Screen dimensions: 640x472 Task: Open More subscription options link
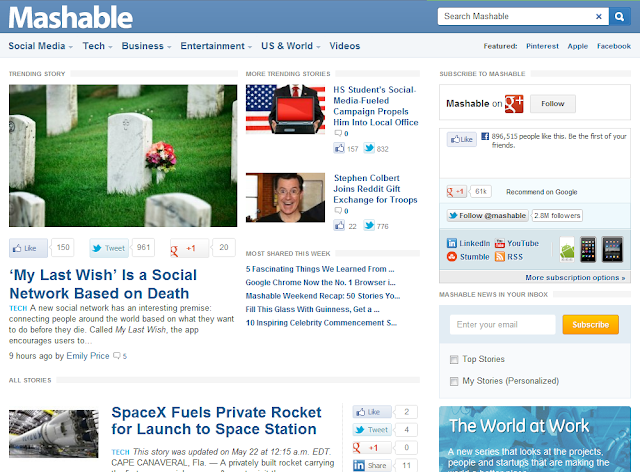pos(575,278)
